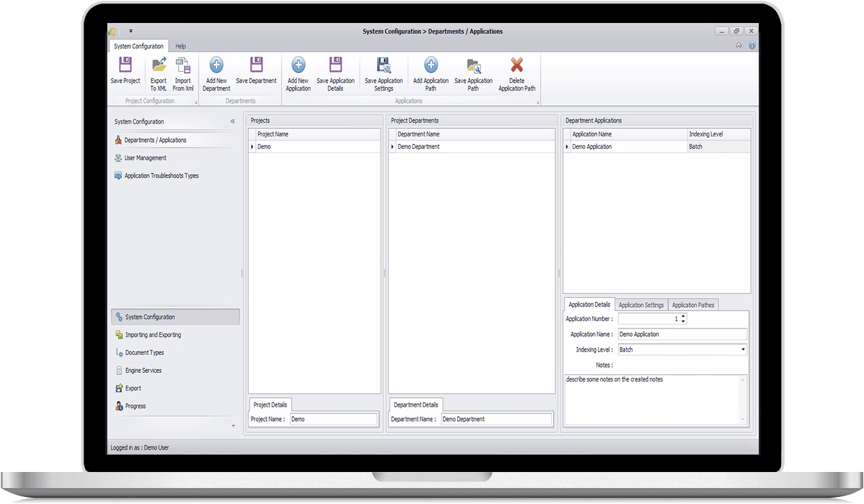Switch to the System Configuration ribbon tab
The height and width of the screenshot is (504, 864).
(139, 46)
